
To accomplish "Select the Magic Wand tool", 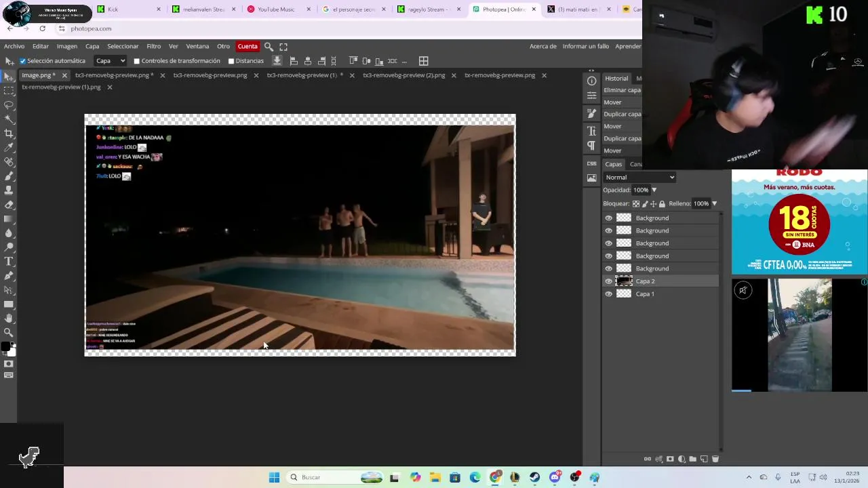I will coord(9,119).
